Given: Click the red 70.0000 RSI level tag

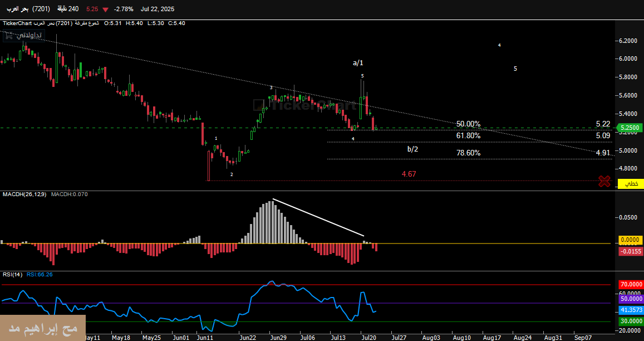Looking at the screenshot, I should tap(631, 284).
